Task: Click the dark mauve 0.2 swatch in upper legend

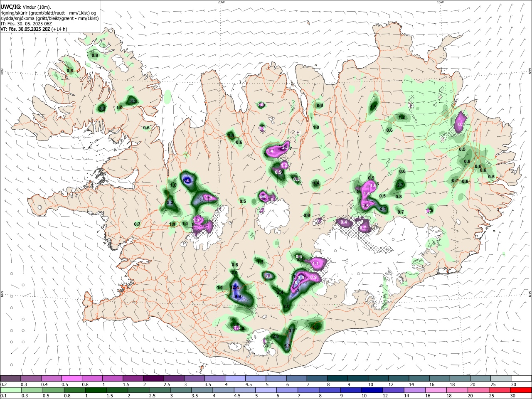Action: tap(11, 379)
